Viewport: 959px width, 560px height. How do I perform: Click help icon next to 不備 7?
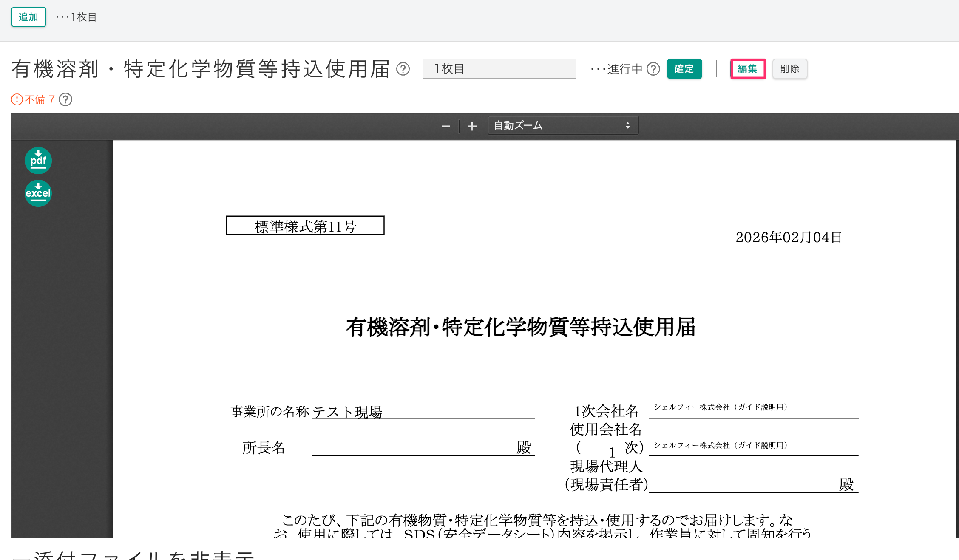point(65,99)
